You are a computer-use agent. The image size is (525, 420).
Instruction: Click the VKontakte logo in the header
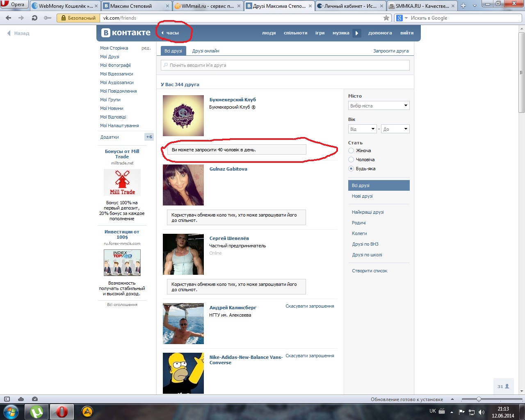click(x=126, y=33)
